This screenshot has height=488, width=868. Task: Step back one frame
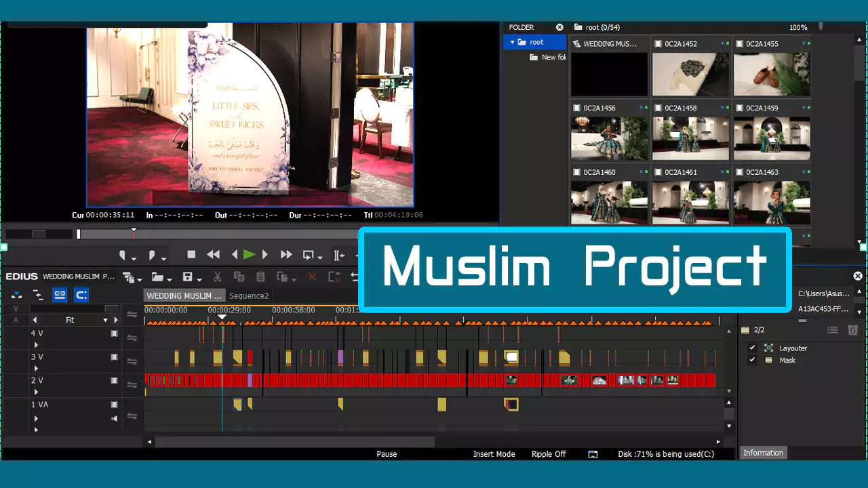coord(235,255)
